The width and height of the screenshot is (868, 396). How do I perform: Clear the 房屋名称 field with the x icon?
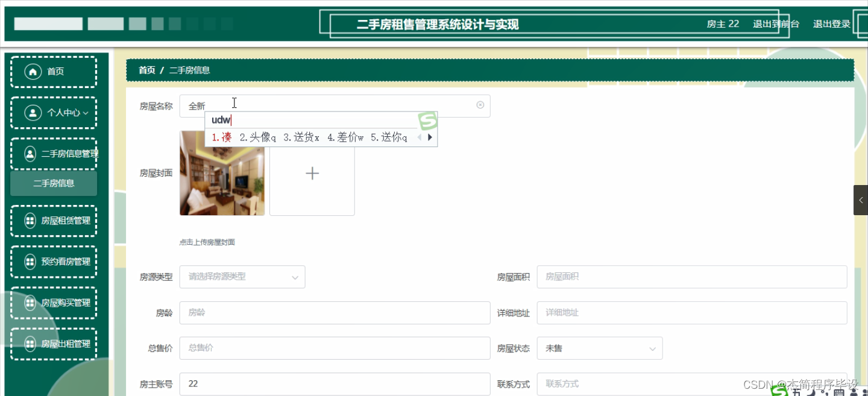pyautogui.click(x=480, y=105)
